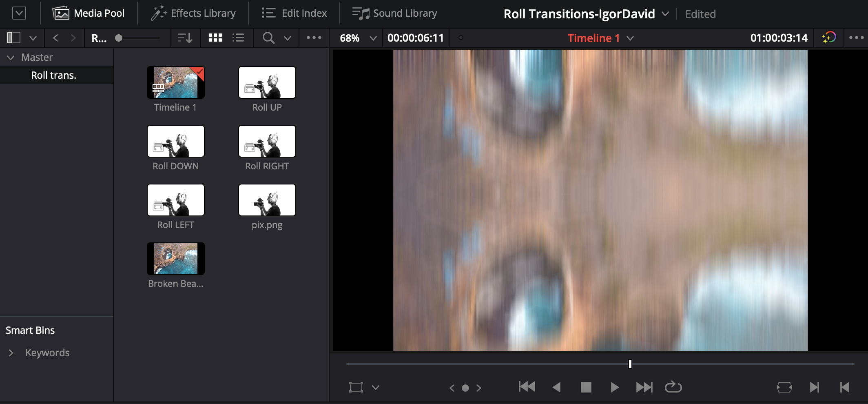
Task: Stop playback
Action: [586, 387]
